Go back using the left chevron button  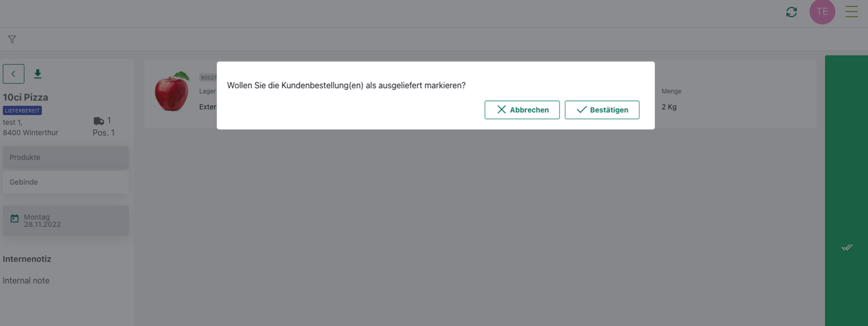13,74
